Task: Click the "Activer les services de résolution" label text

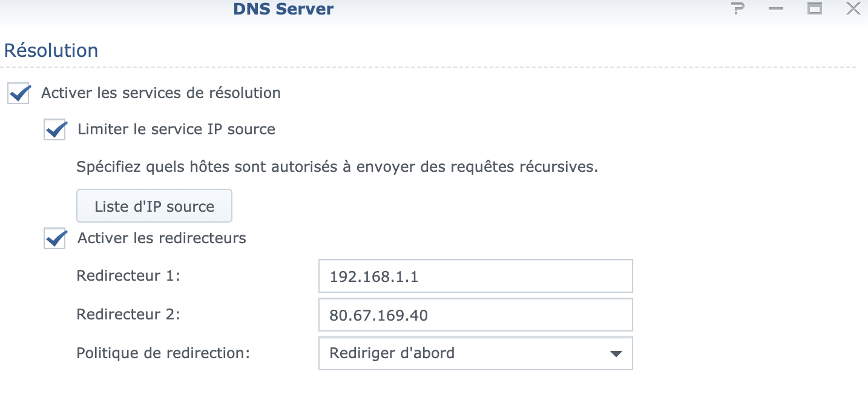Action: 160,93
